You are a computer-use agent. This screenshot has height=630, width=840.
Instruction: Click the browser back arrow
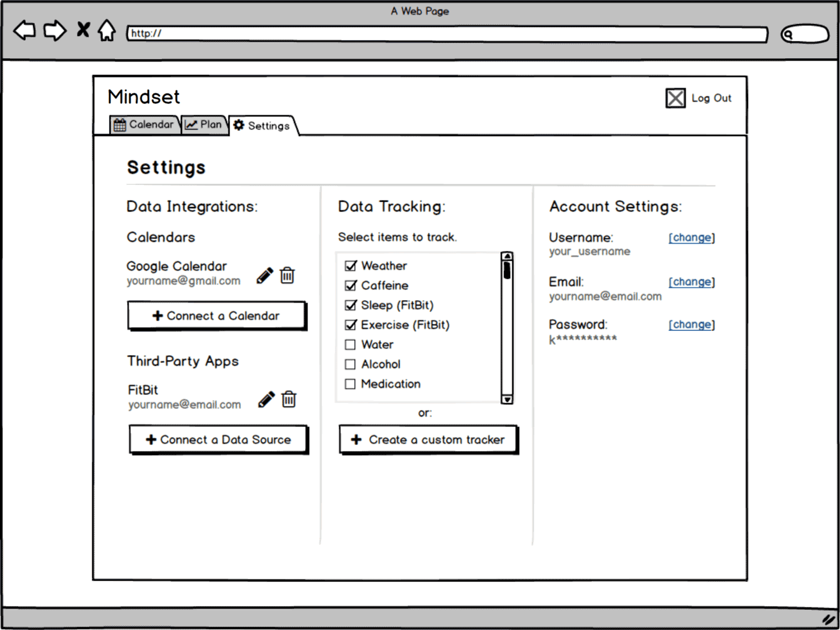(24, 30)
